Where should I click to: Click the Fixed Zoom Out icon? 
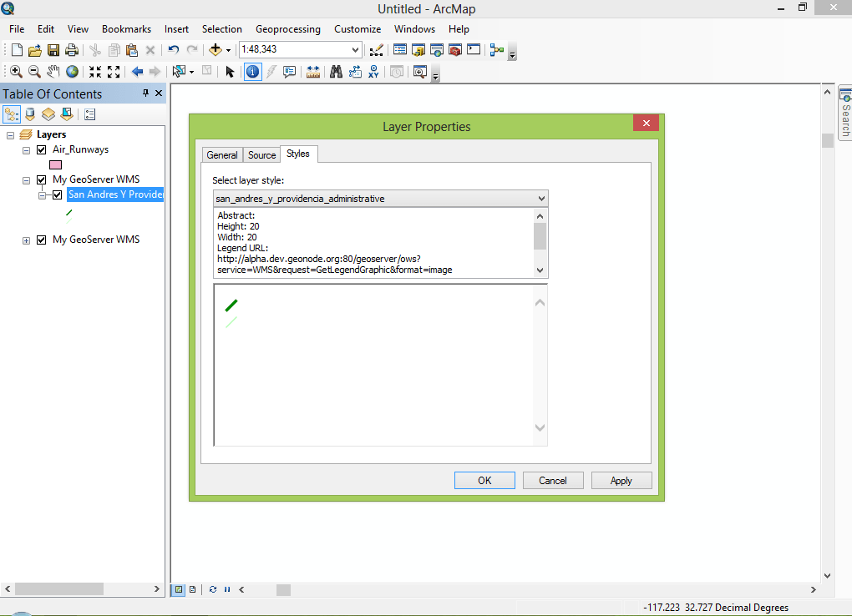[x=114, y=72]
